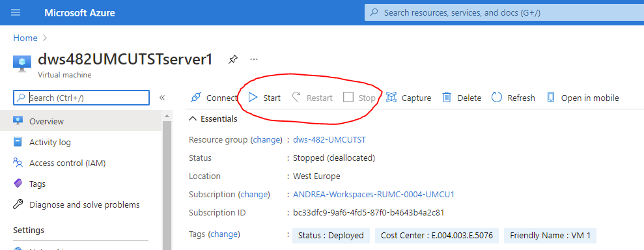Open the more options ellipsis menu
This screenshot has width=644, height=250.
254,59
